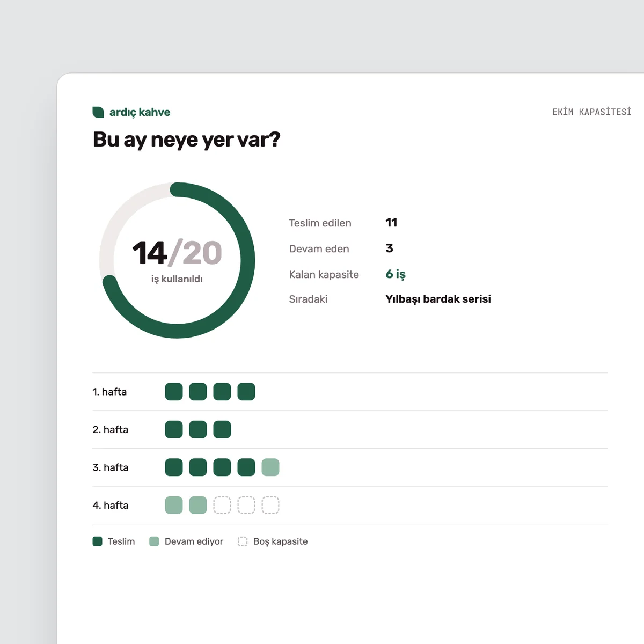
Task: Click the 14/20 figure inside the ring
Action: click(x=177, y=253)
